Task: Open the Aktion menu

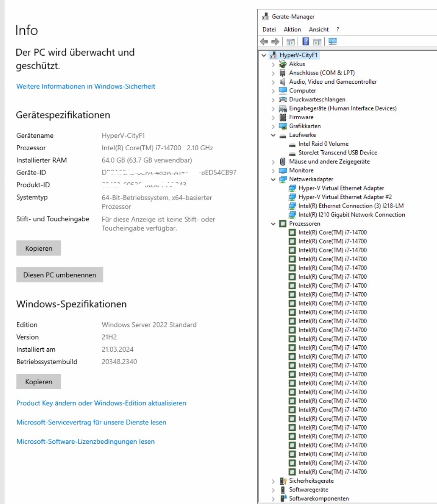Action: (292, 29)
